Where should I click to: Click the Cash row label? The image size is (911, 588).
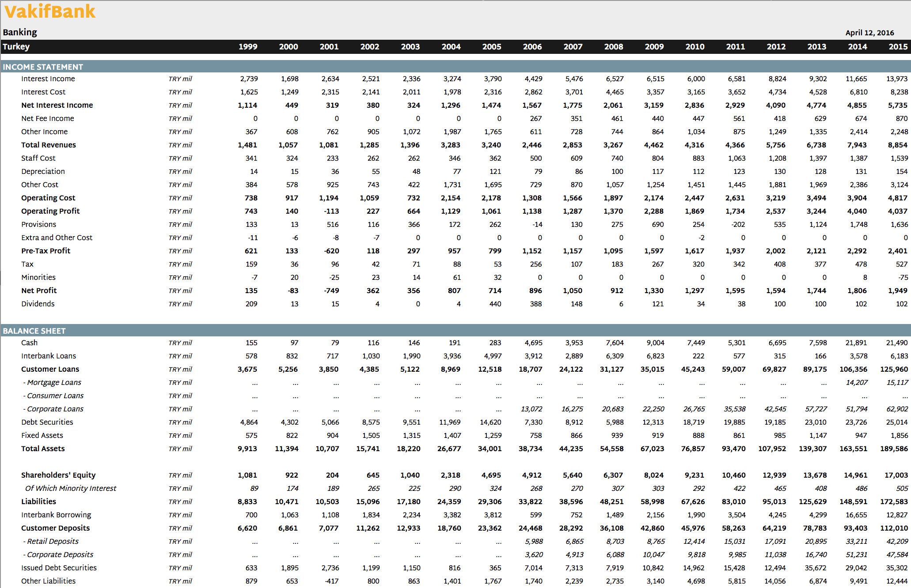point(29,343)
